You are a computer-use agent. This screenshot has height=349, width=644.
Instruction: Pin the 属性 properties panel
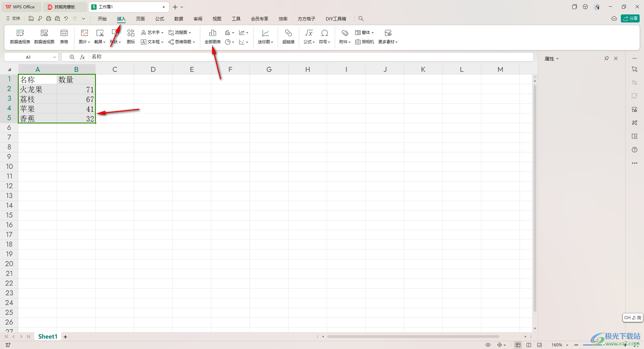pos(606,58)
